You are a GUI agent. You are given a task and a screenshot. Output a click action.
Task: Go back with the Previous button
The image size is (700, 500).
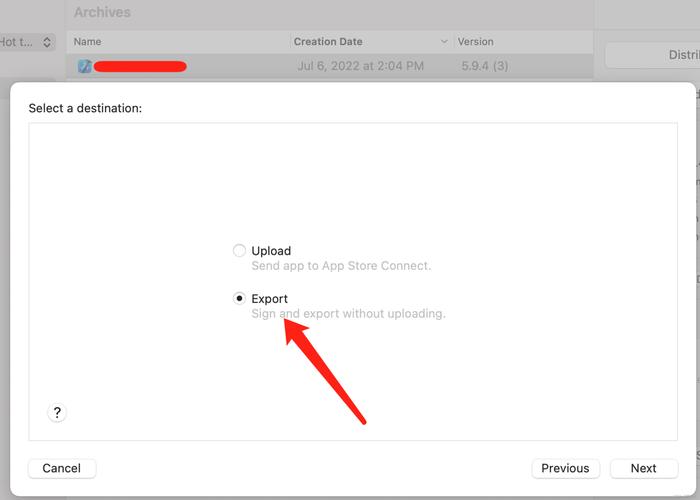[565, 468]
